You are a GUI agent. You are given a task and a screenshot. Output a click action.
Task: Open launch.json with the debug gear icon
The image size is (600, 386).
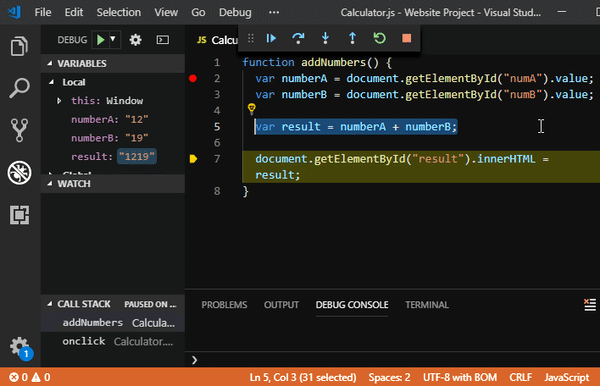point(135,40)
